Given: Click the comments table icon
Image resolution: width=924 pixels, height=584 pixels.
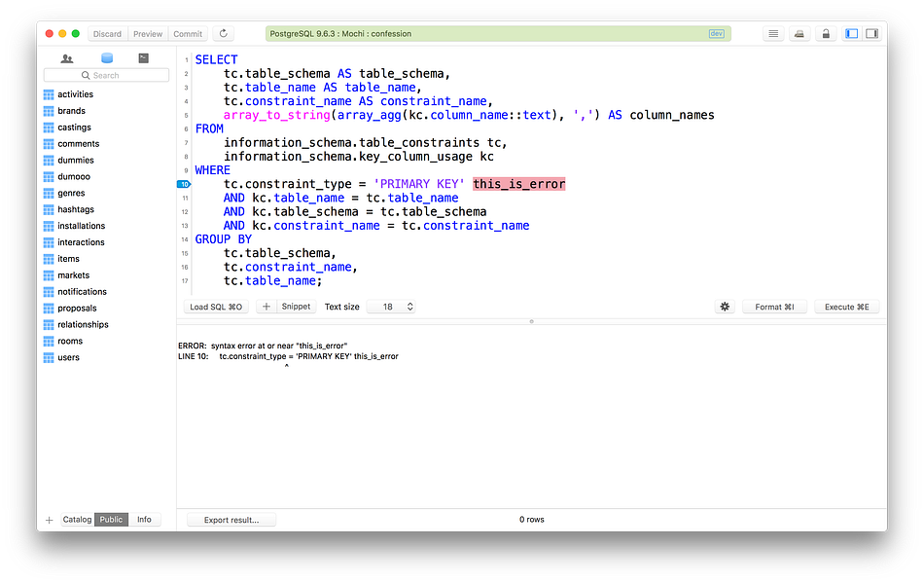Looking at the screenshot, I should pos(49,144).
